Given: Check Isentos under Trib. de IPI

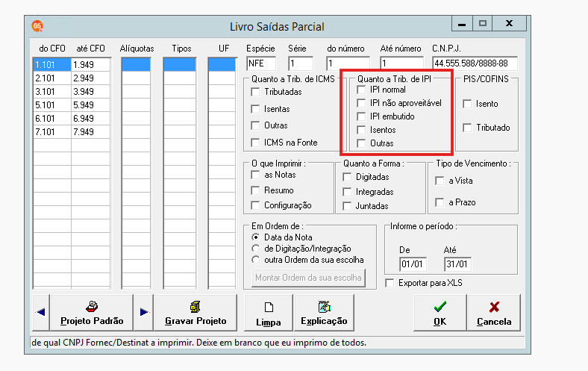Looking at the screenshot, I should (x=361, y=130).
